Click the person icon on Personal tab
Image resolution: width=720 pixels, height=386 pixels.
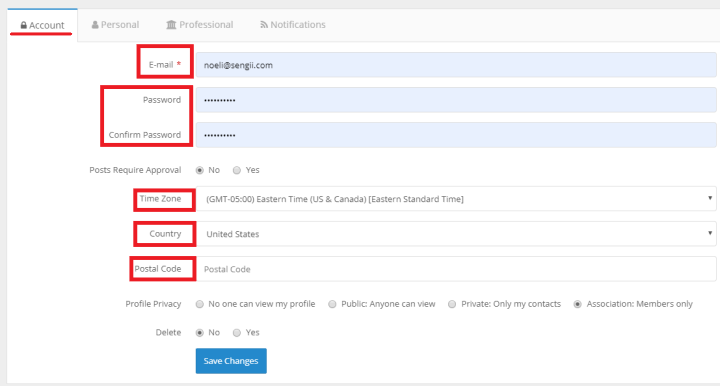95,25
